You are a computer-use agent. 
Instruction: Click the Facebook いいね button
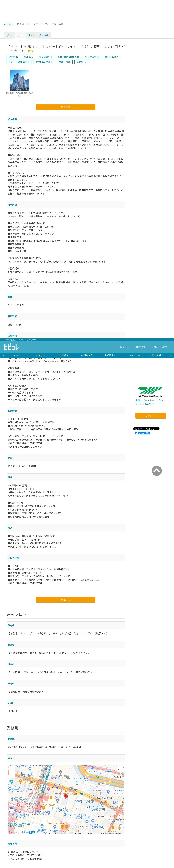click(x=143, y=433)
